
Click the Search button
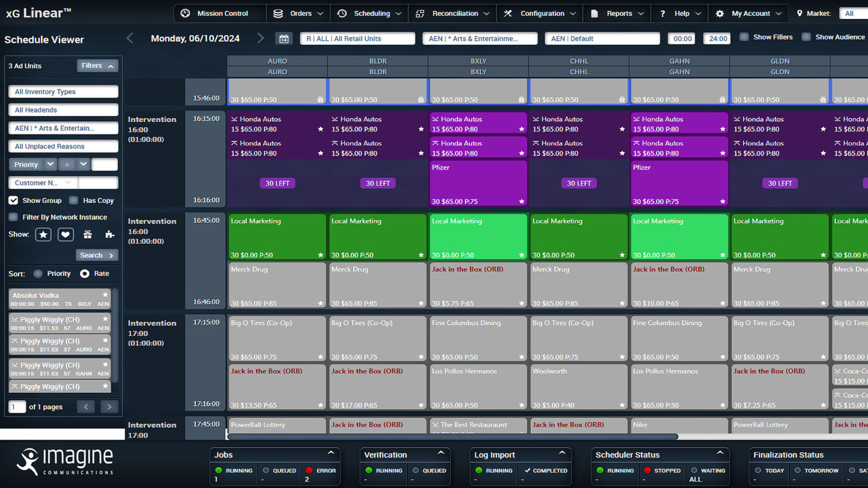[97, 255]
